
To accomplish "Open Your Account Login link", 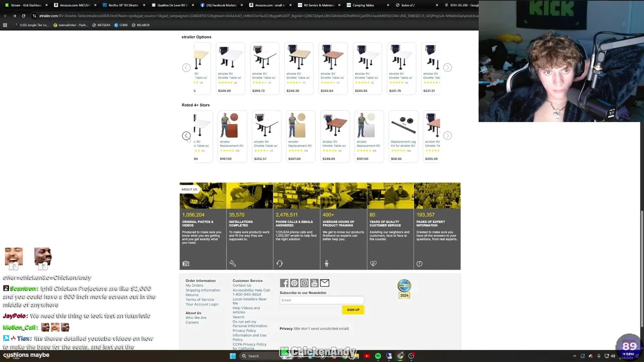I will [x=202, y=304].
